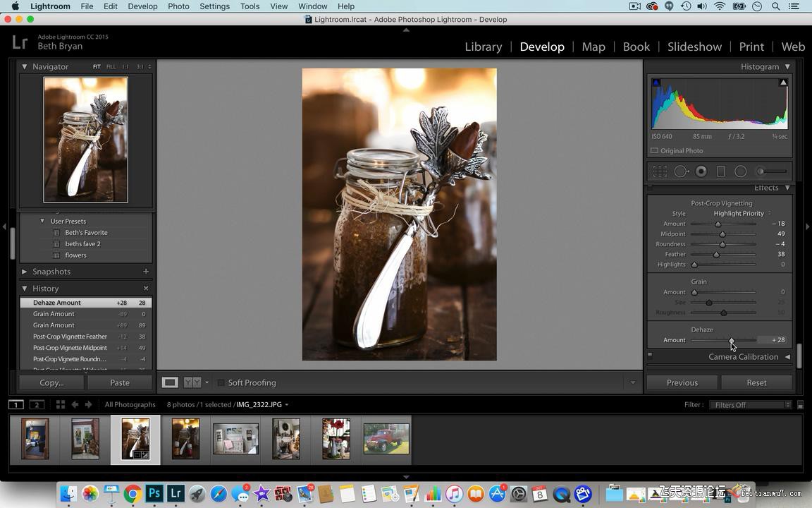Select the Spot Removal tool
This screenshot has width=812, height=508.
pos(681,171)
